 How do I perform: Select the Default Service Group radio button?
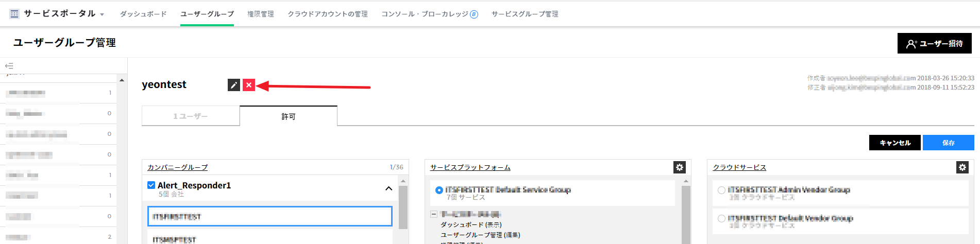point(439,190)
